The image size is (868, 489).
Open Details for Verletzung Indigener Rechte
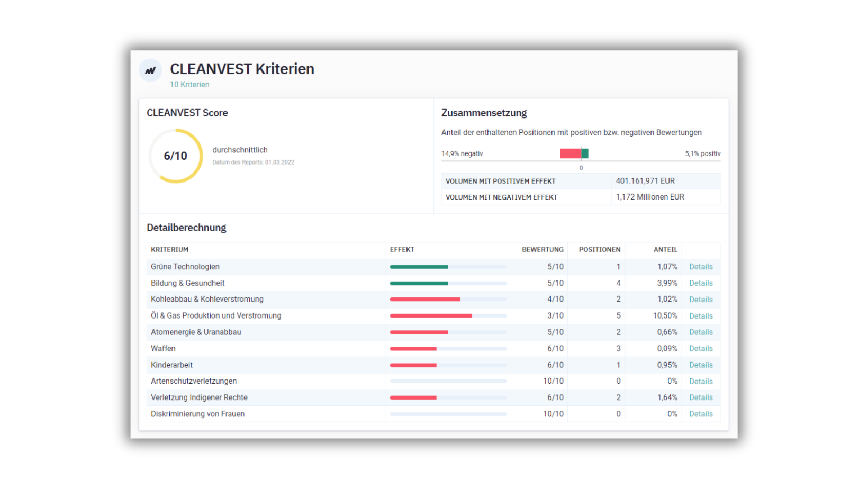point(701,397)
